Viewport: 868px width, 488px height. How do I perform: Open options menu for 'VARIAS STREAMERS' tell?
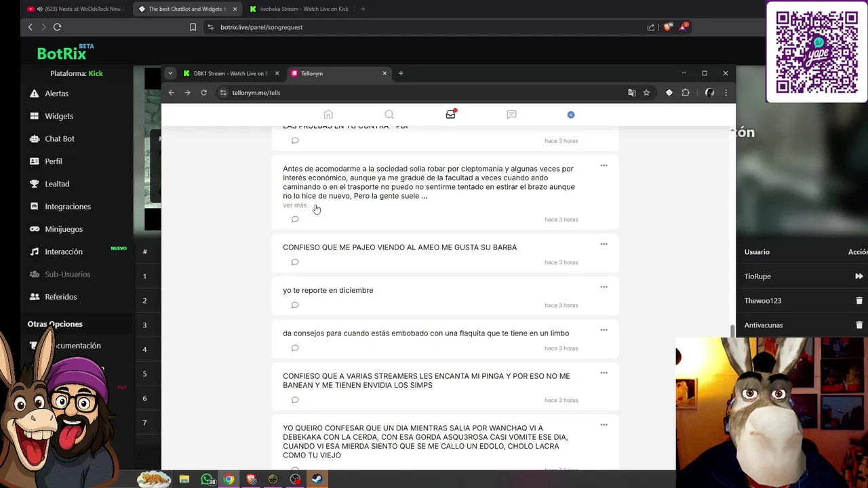point(604,373)
